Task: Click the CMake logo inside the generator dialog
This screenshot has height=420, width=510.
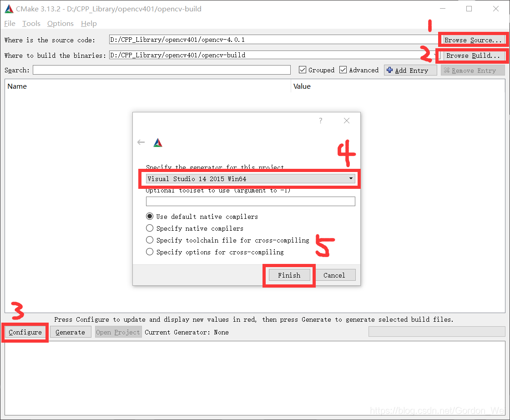Action: tap(158, 142)
